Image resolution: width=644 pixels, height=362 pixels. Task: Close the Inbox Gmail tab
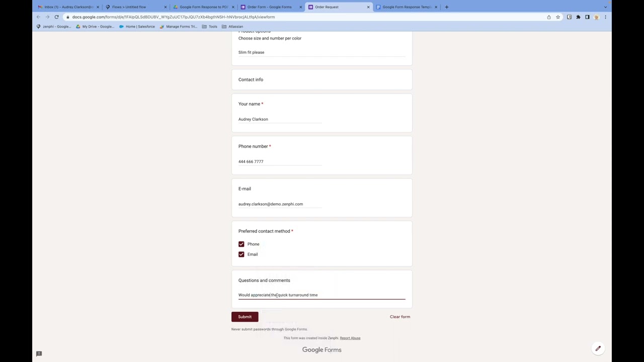click(98, 7)
